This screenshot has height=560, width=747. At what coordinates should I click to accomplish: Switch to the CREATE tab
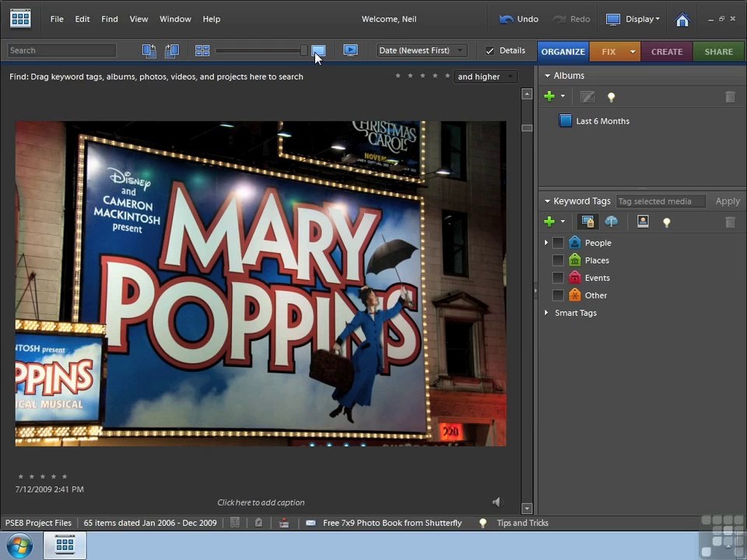coord(667,51)
